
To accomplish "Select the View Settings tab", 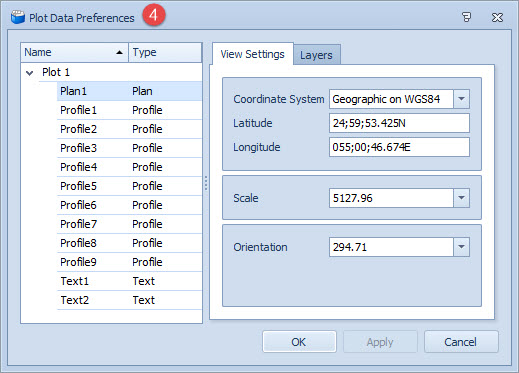I will [253, 54].
